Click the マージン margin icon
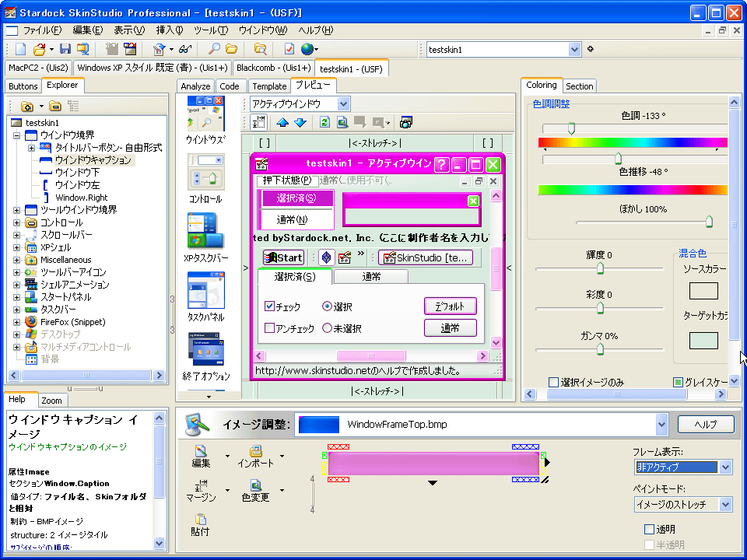The height and width of the screenshot is (560, 747). point(201,491)
